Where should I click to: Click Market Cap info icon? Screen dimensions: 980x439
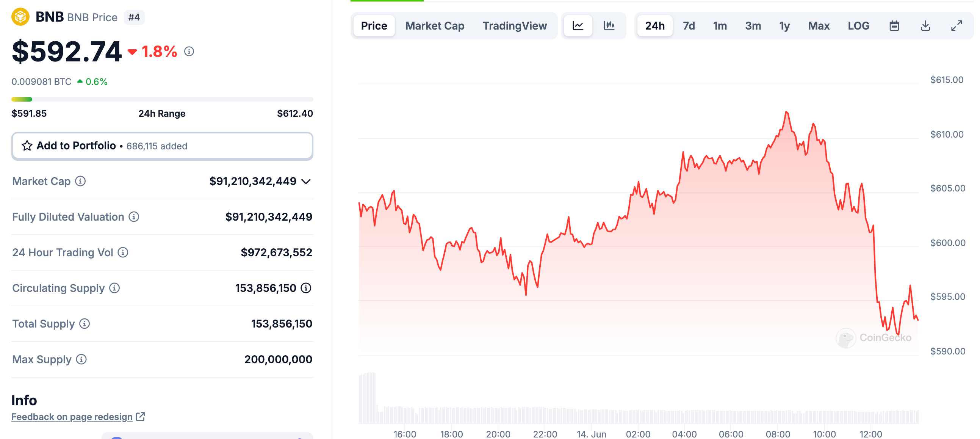[80, 181]
